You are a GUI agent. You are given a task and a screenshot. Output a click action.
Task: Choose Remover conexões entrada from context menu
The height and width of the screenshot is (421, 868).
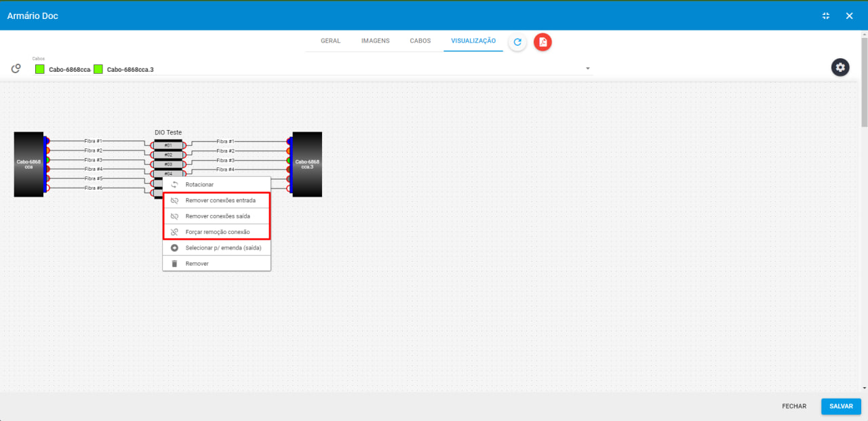(220, 201)
